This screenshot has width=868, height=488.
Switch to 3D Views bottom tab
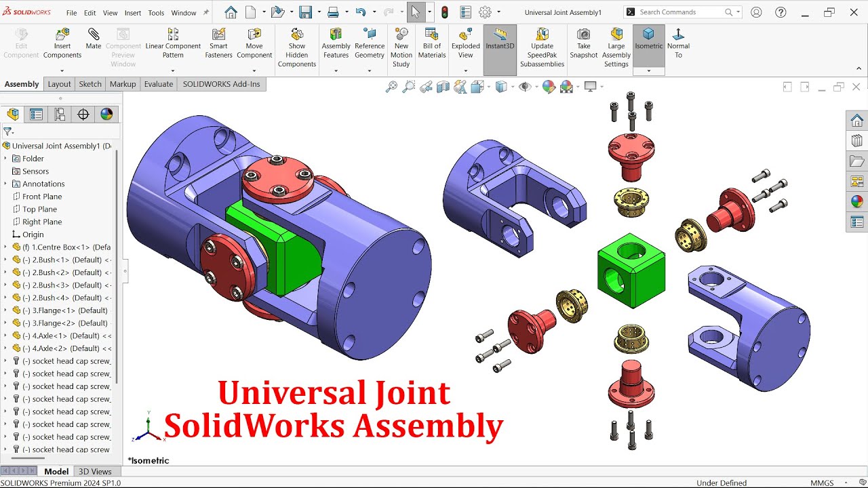[x=95, y=472]
